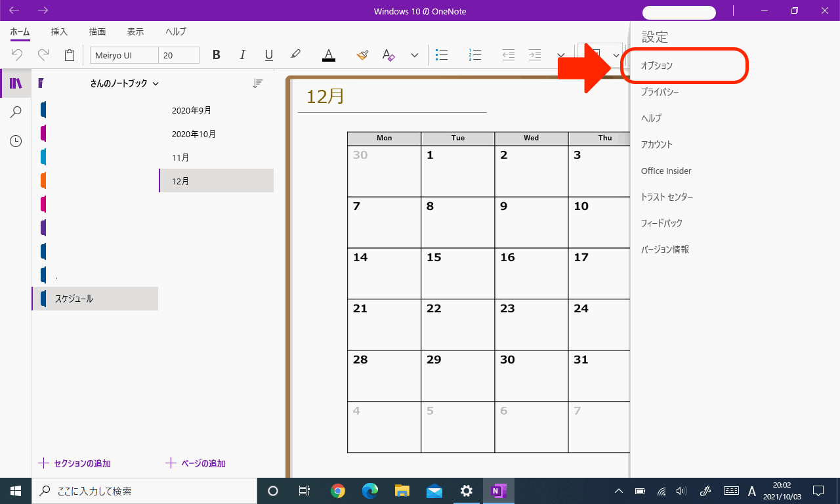The image size is (840, 504).
Task: Click the format painter brush icon
Action: coord(362,55)
